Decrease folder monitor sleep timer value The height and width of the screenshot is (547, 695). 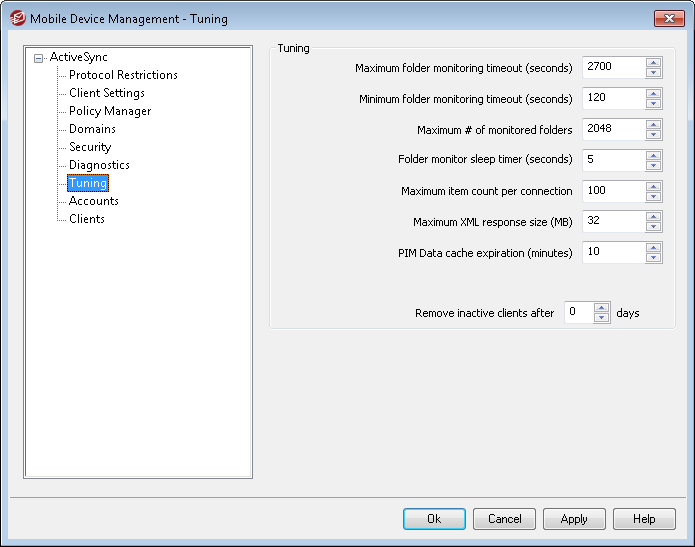pos(653,166)
